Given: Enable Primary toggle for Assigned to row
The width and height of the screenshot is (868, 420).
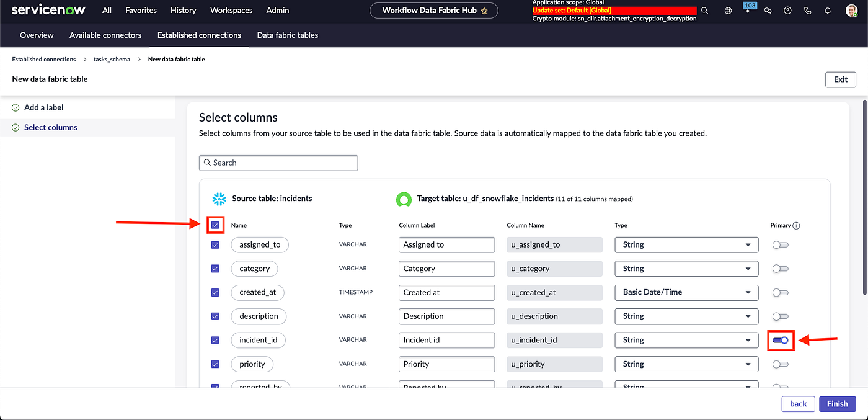Looking at the screenshot, I should (780, 244).
